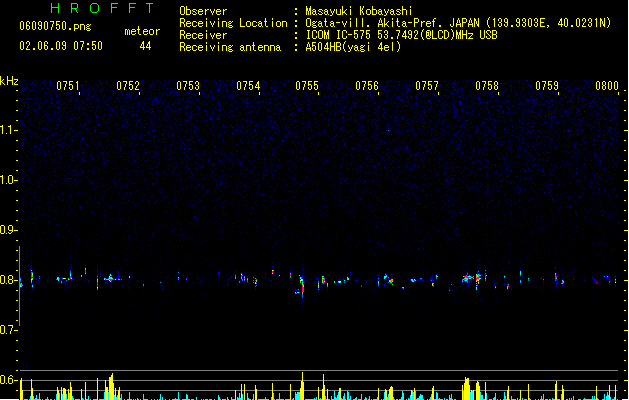
Task: Click receiver value ICOM IC-575 53.7492 MHz USB
Action: [402, 35]
